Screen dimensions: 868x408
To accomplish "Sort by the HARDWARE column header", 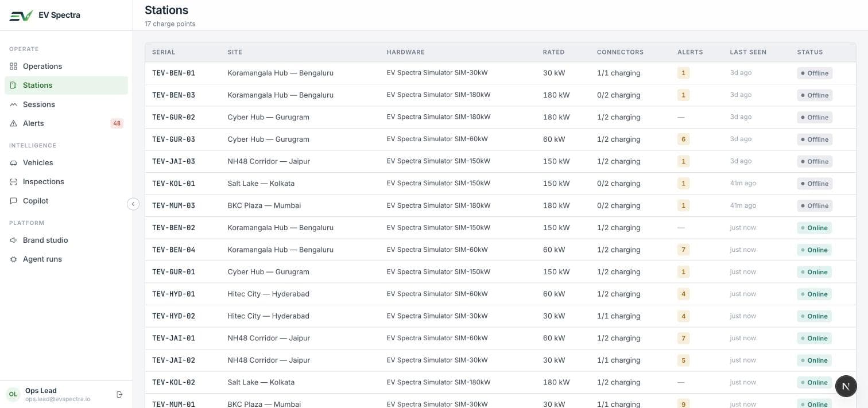I will [406, 52].
